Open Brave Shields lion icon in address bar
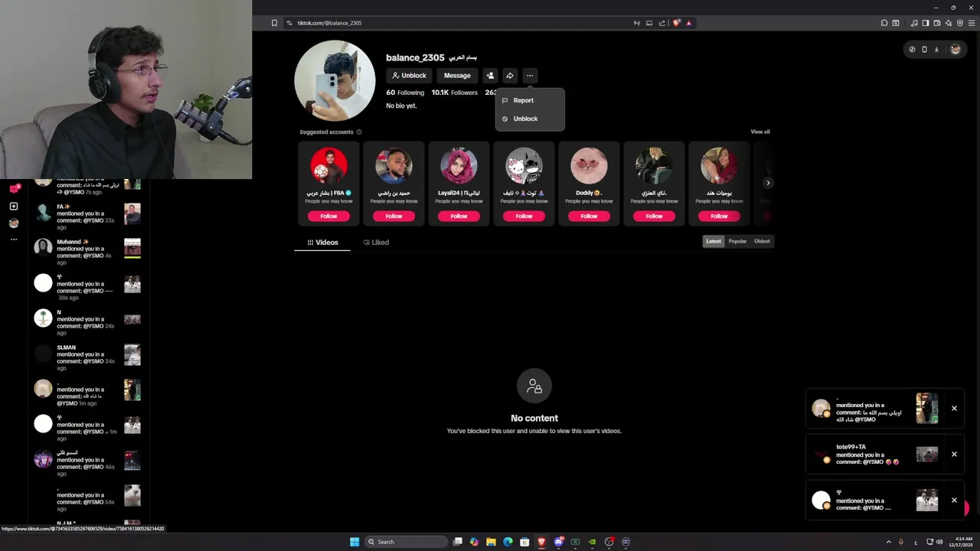This screenshot has width=980, height=551. point(676,23)
